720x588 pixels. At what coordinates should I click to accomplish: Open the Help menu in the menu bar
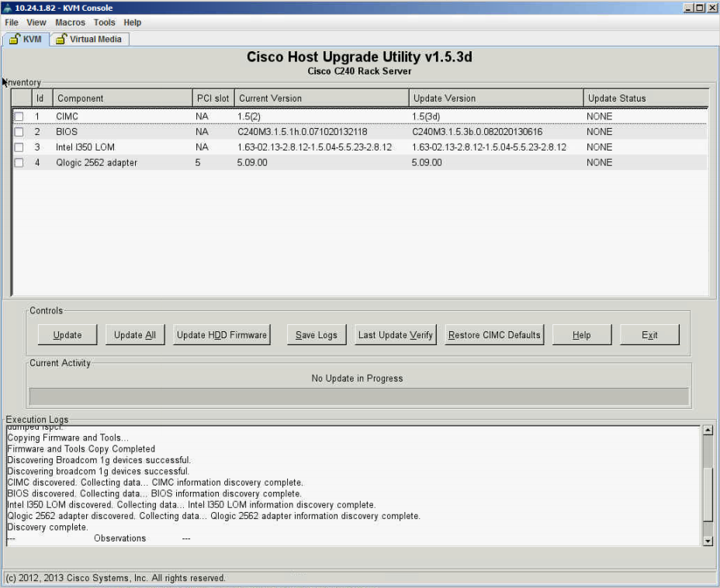pos(132,22)
